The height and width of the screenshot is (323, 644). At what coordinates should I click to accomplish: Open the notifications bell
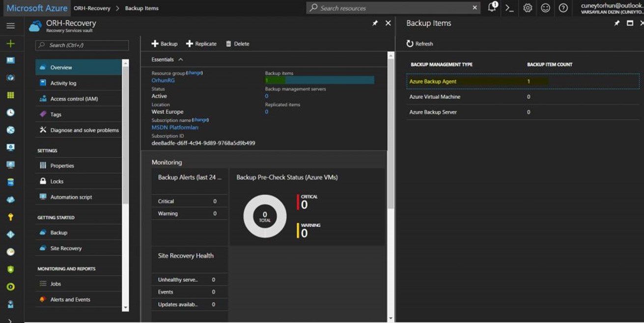492,7
